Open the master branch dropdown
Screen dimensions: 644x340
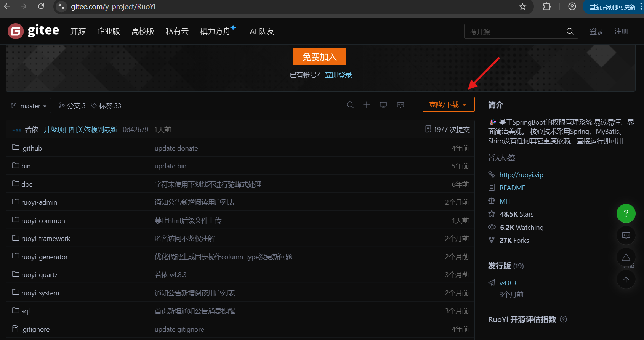pyautogui.click(x=29, y=106)
